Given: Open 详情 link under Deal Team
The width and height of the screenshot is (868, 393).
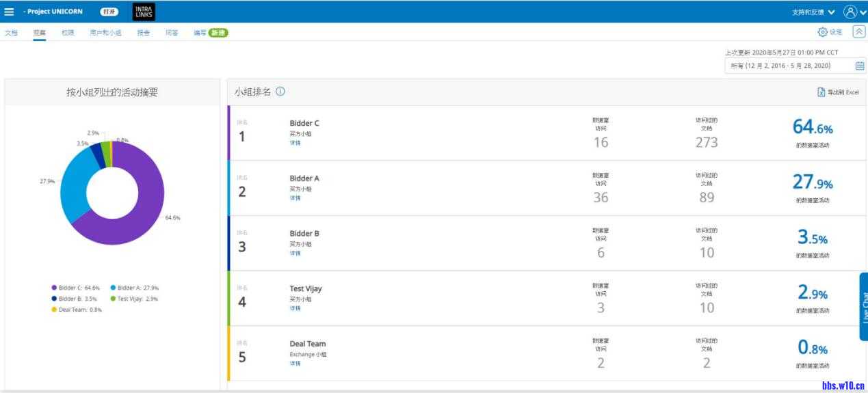Looking at the screenshot, I should click(295, 364).
